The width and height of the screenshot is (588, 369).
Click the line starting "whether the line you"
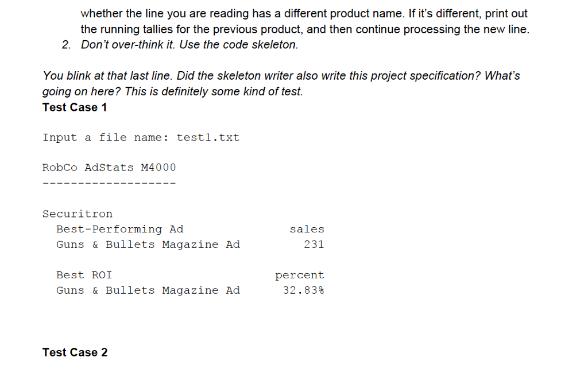(x=304, y=14)
